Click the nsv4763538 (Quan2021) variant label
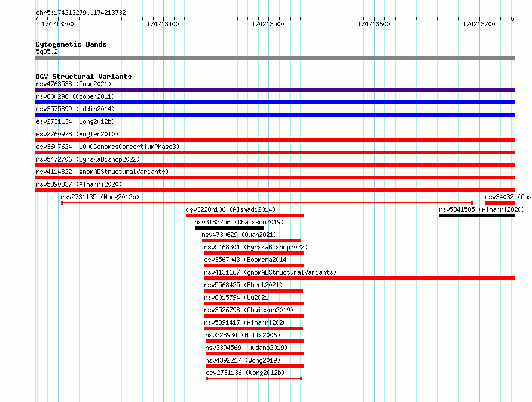 [x=74, y=84]
